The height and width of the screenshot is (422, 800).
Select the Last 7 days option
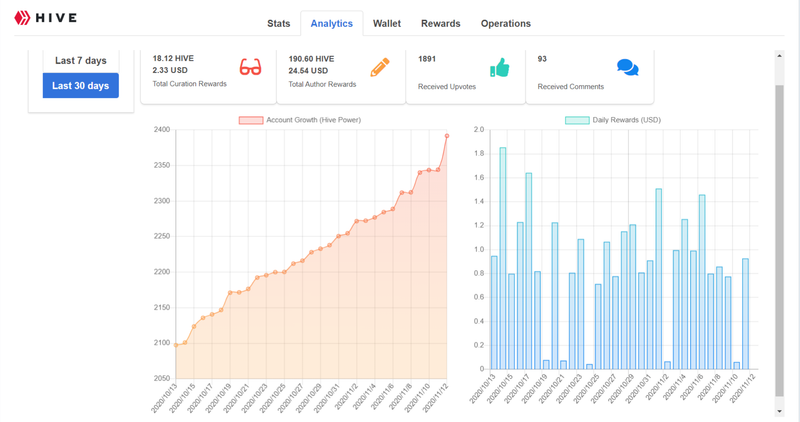click(x=81, y=61)
